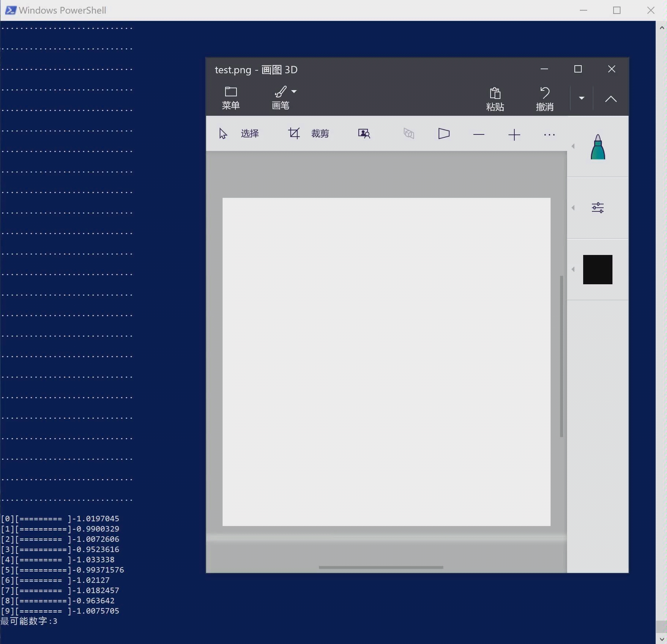Click the value -1.0182457 in row [7]

point(96,590)
